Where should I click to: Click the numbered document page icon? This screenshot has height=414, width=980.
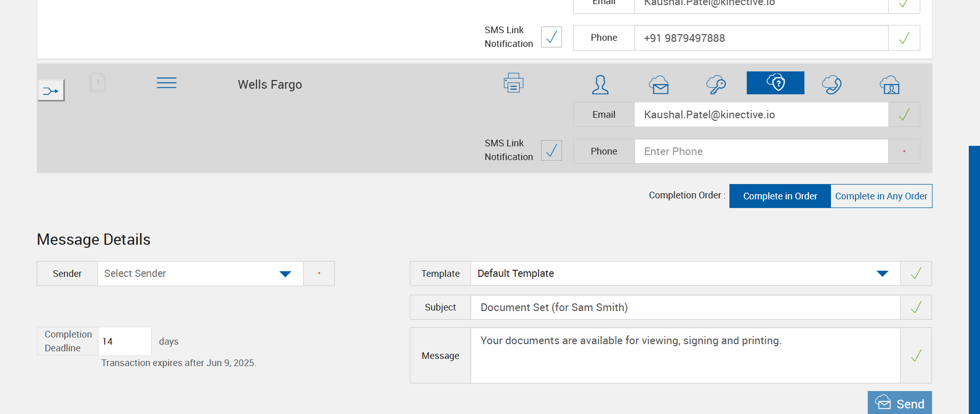point(97,83)
